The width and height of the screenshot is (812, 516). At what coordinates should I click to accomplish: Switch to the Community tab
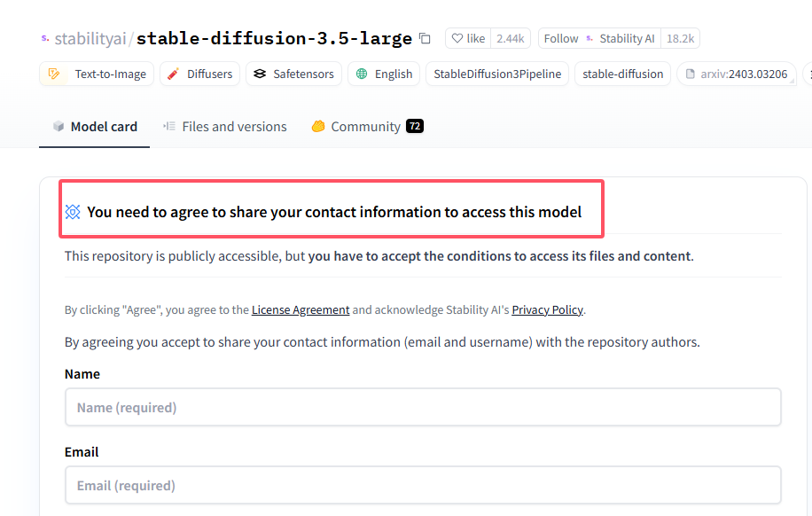click(x=367, y=127)
